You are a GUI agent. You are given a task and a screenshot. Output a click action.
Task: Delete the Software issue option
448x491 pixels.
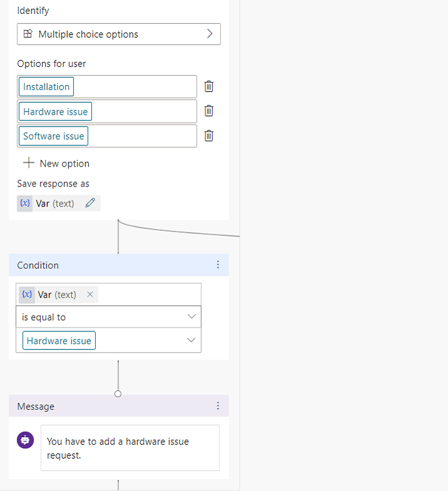point(208,136)
